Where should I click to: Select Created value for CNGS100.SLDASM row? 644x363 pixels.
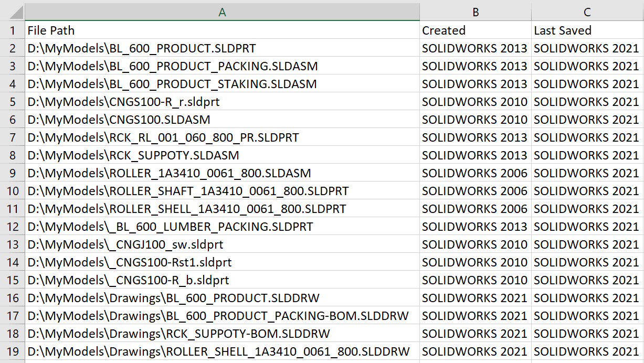pyautogui.click(x=476, y=120)
